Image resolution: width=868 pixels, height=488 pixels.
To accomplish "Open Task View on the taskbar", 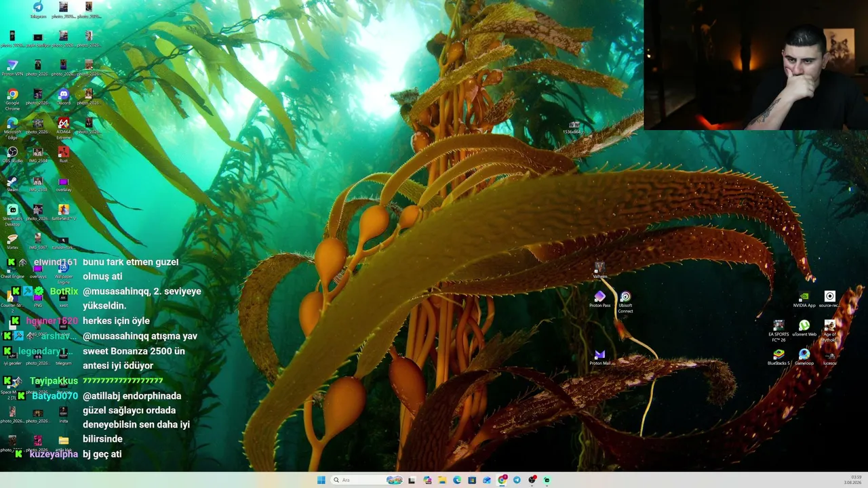I will coord(412,480).
